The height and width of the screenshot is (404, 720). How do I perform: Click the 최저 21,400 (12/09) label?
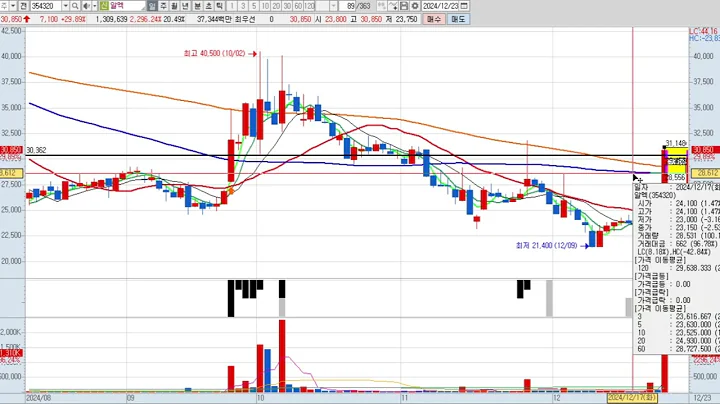(546, 246)
